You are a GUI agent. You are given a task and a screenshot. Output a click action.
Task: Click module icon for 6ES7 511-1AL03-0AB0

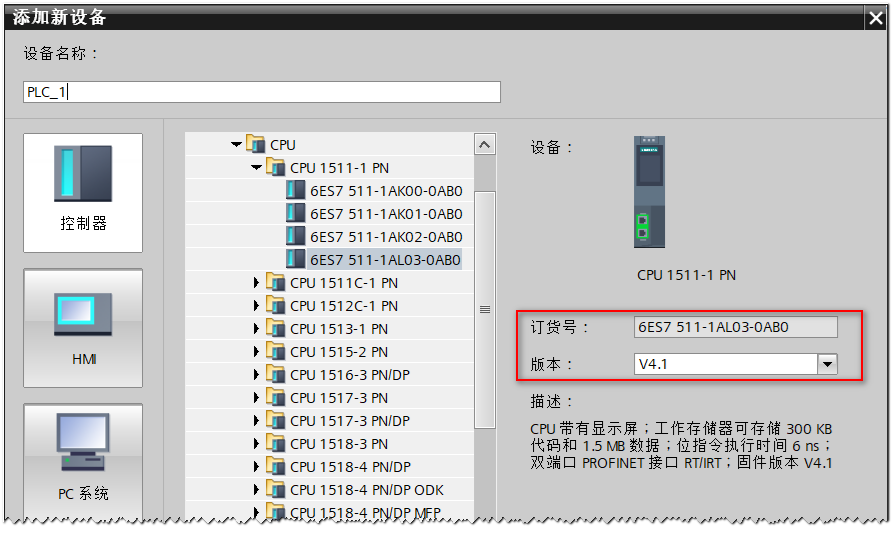[x=296, y=259]
